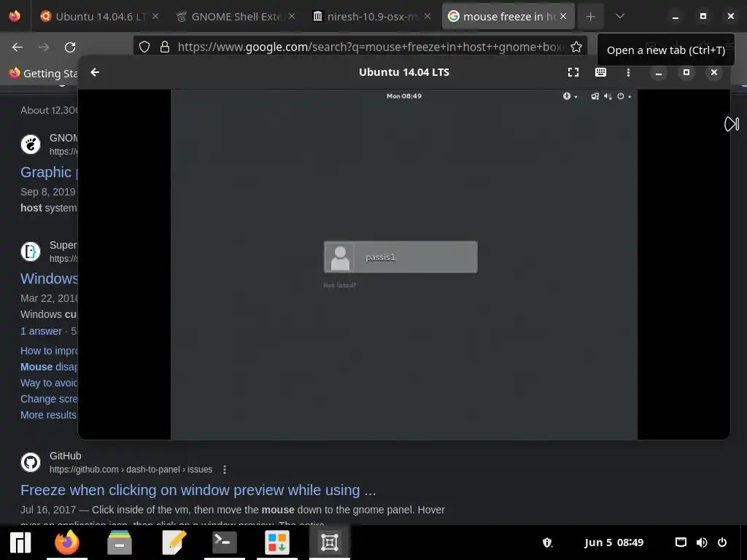
Task: Open the Graphic result link
Action: click(x=49, y=172)
